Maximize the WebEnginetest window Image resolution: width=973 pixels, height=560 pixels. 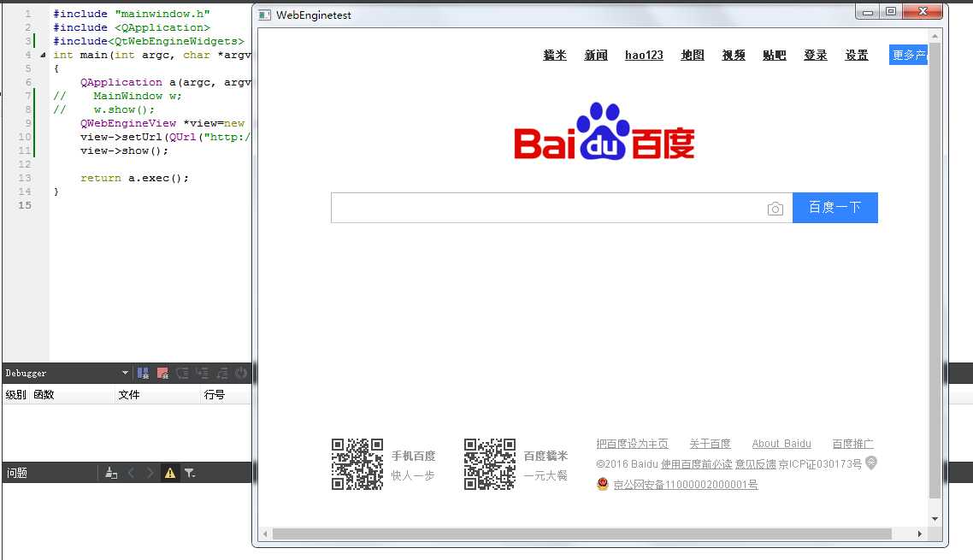click(891, 12)
